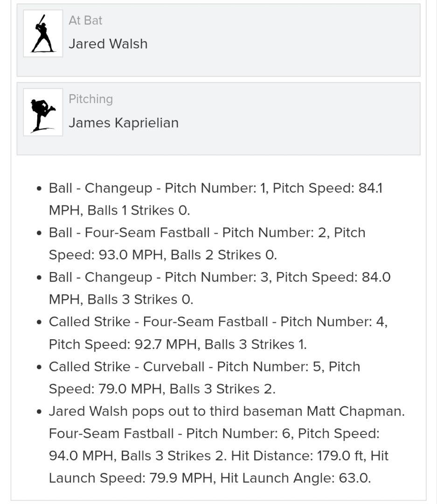Select the James Kaprielian pitcher name
The image size is (437, 504).
point(124,123)
